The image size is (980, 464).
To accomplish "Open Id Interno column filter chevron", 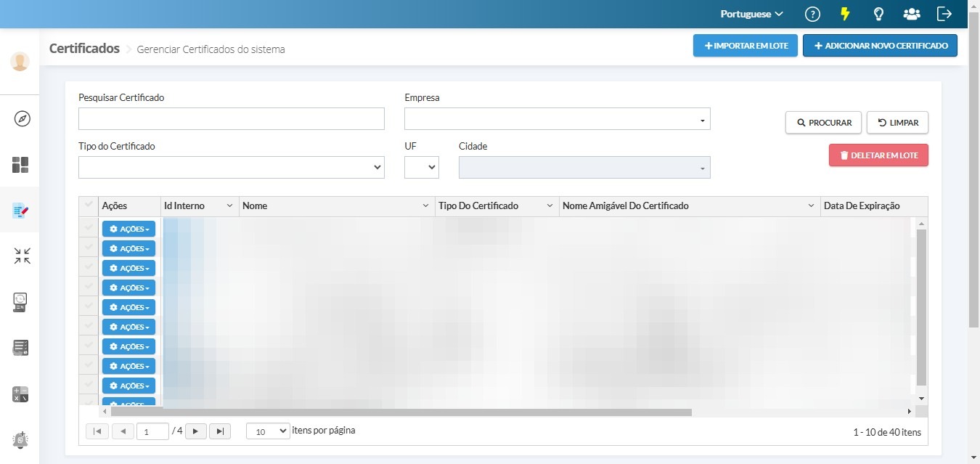I will click(x=230, y=206).
